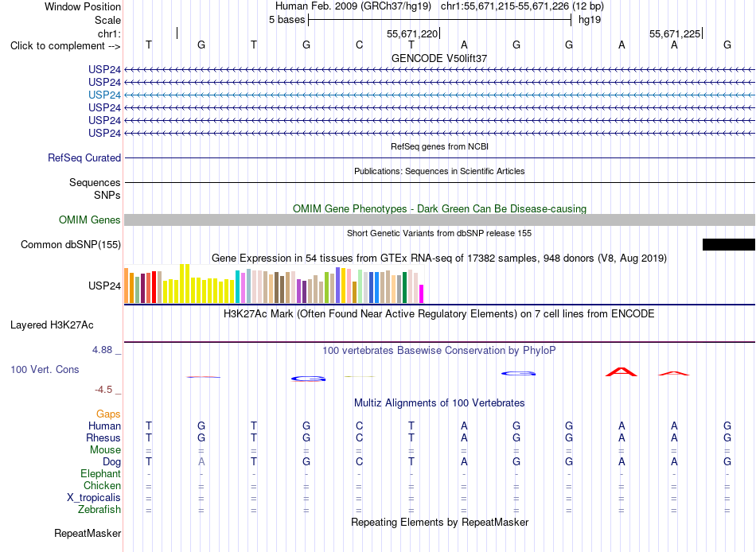Viewport: 756px width, 552px height.
Task: Click the chr1: ruler label
Action: point(109,33)
